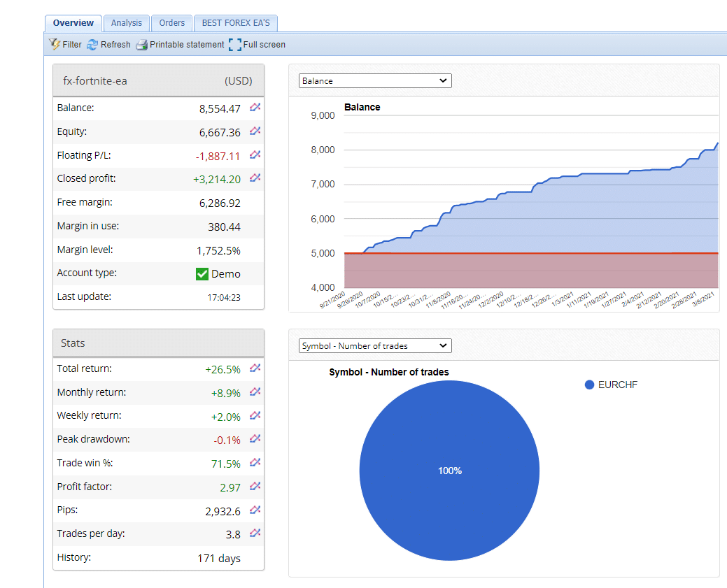Expand the Peak drawdown chart selector

point(255,439)
